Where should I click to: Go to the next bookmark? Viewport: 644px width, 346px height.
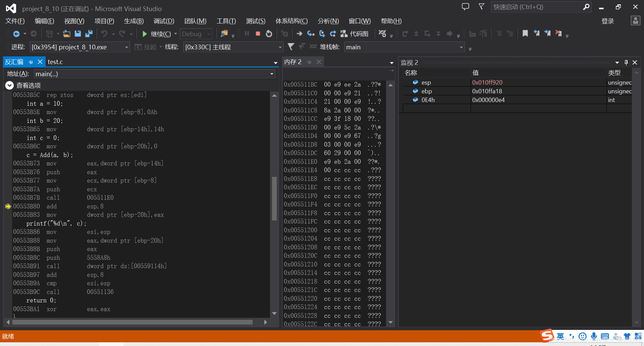547,34
